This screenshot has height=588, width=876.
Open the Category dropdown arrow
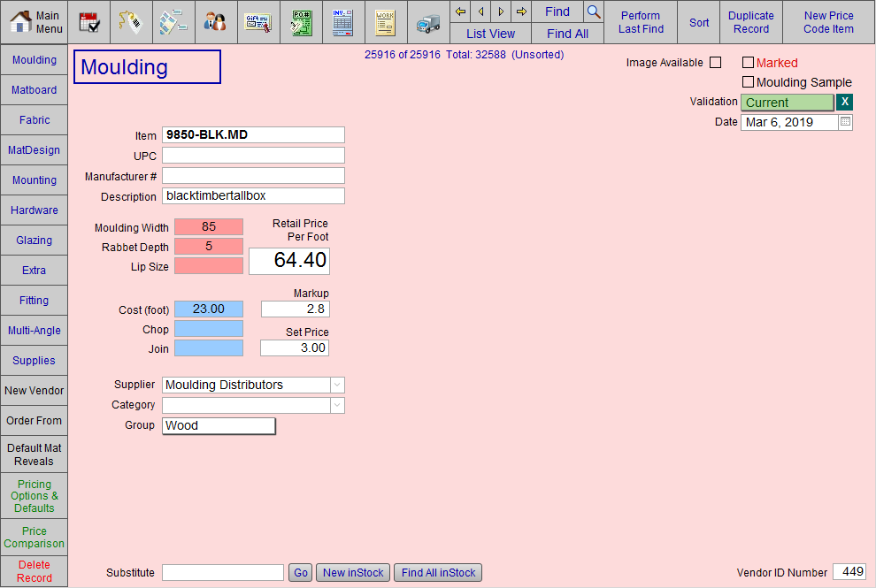[x=337, y=405]
